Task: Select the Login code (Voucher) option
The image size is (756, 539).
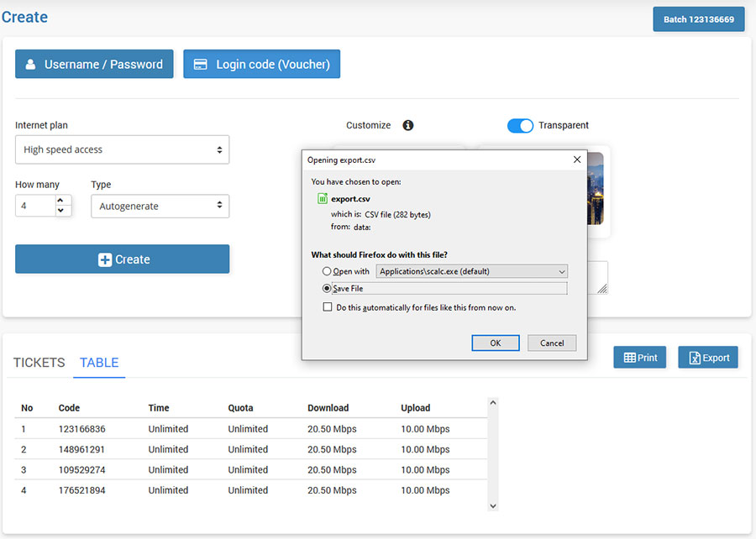Action: tap(262, 64)
